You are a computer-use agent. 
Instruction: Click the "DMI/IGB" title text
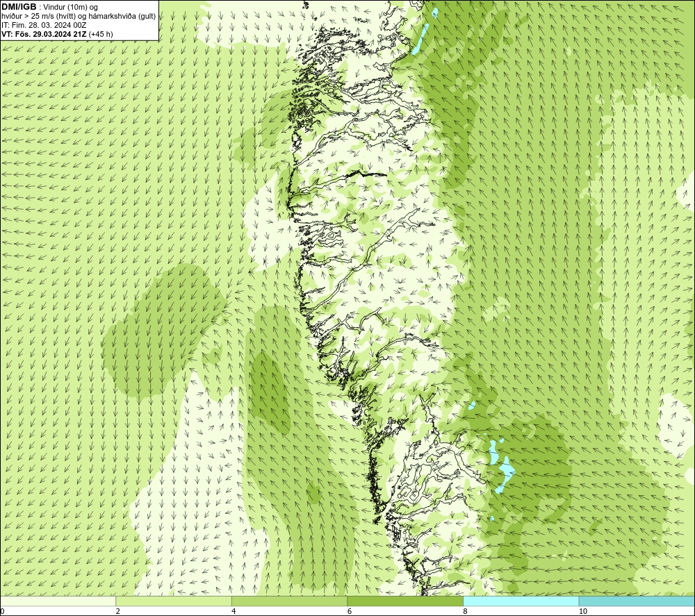pos(19,7)
